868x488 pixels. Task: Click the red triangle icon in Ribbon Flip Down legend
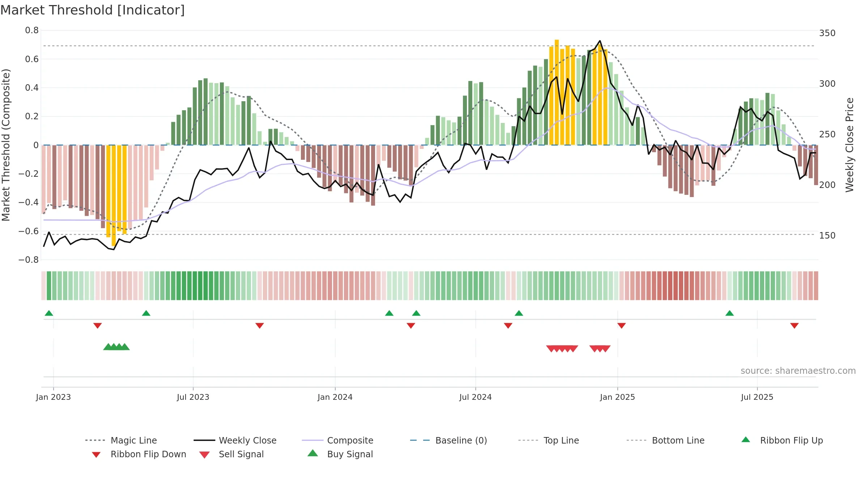pyautogui.click(x=96, y=455)
